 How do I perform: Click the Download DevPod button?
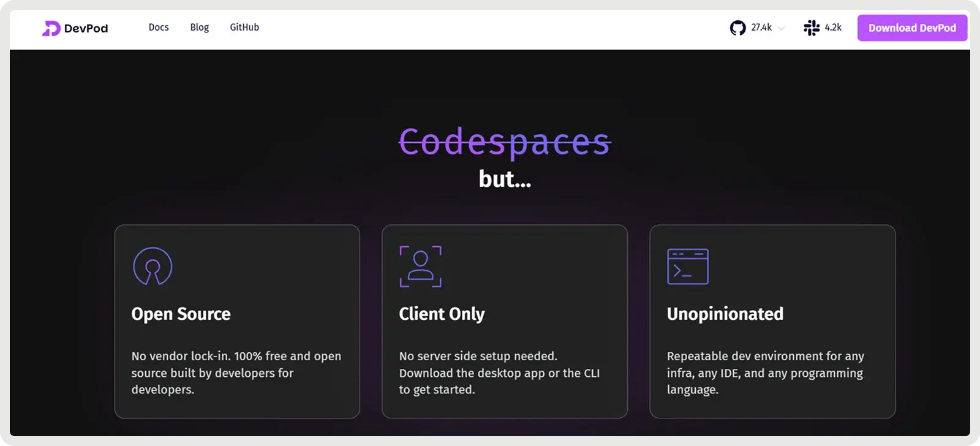[912, 28]
